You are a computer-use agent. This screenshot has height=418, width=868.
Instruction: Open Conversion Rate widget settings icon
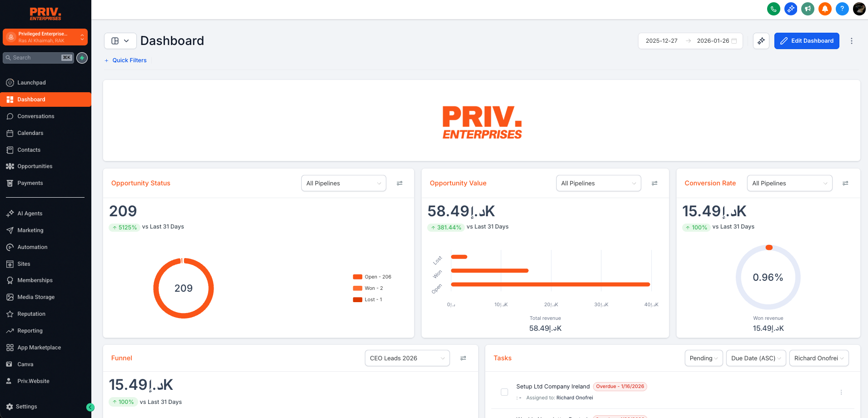(845, 183)
